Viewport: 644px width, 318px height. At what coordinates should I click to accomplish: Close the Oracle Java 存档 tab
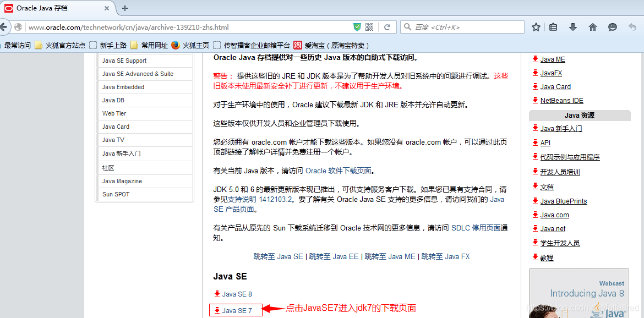coord(107,8)
